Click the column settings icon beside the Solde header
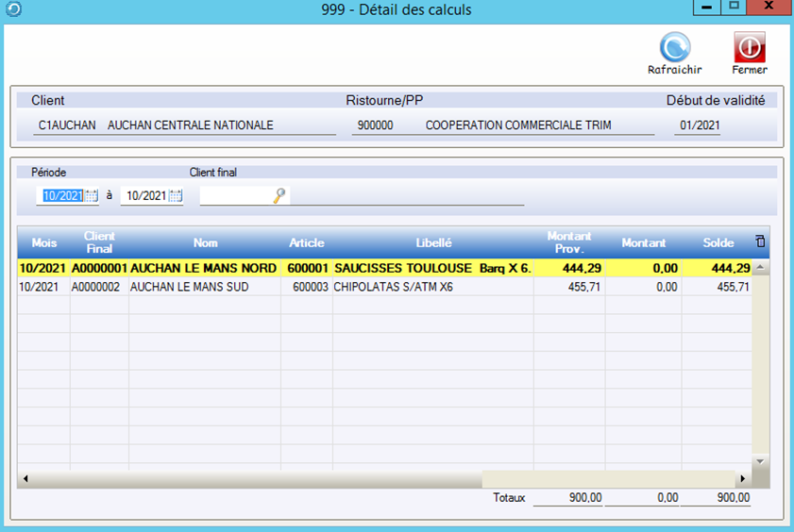Viewport: 794px width, 532px height. [x=761, y=242]
